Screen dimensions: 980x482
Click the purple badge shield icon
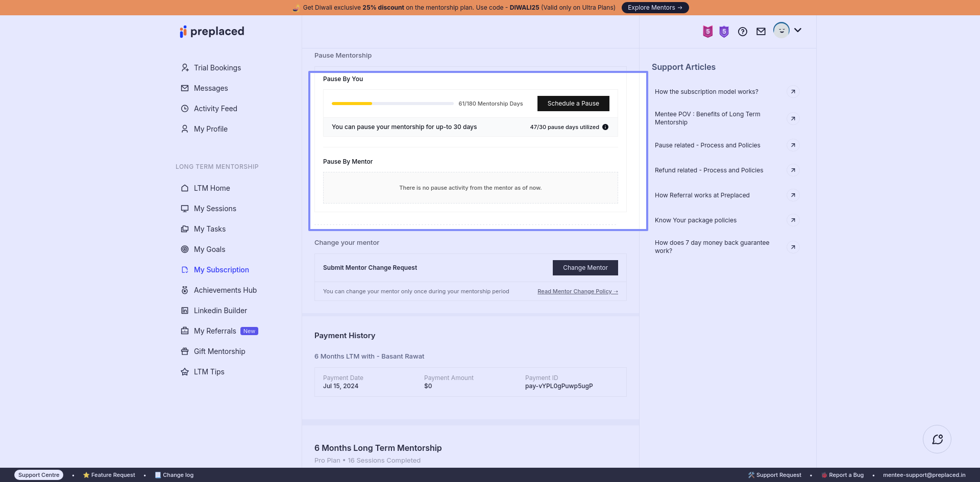724,32
